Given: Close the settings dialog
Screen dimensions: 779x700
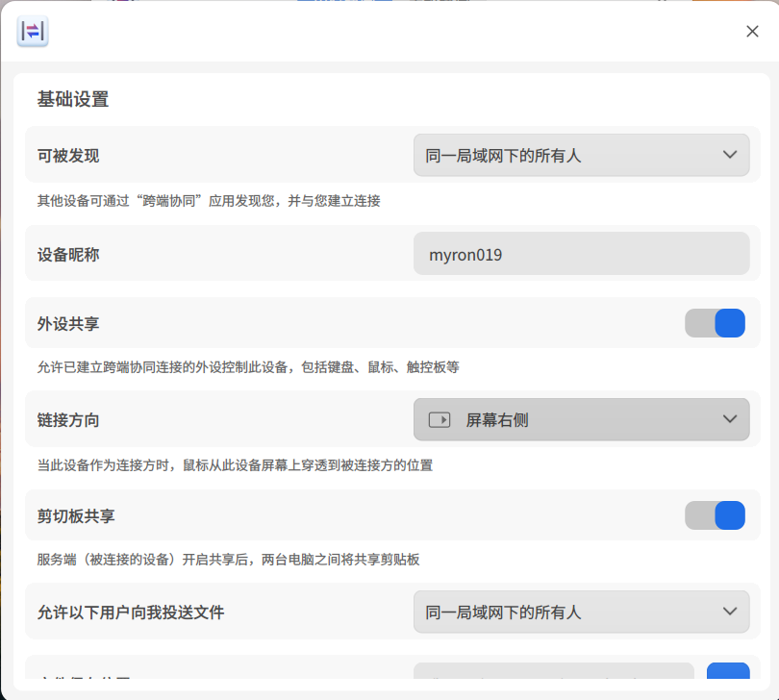Looking at the screenshot, I should coord(752,32).
